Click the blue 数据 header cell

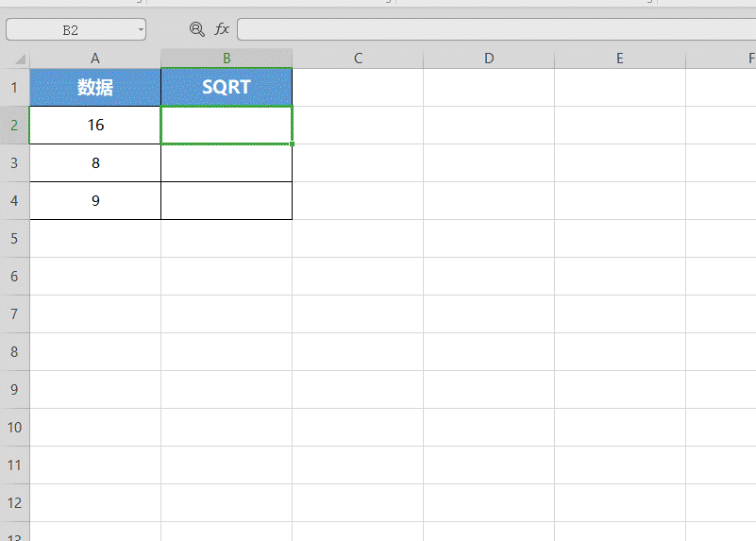(95, 88)
